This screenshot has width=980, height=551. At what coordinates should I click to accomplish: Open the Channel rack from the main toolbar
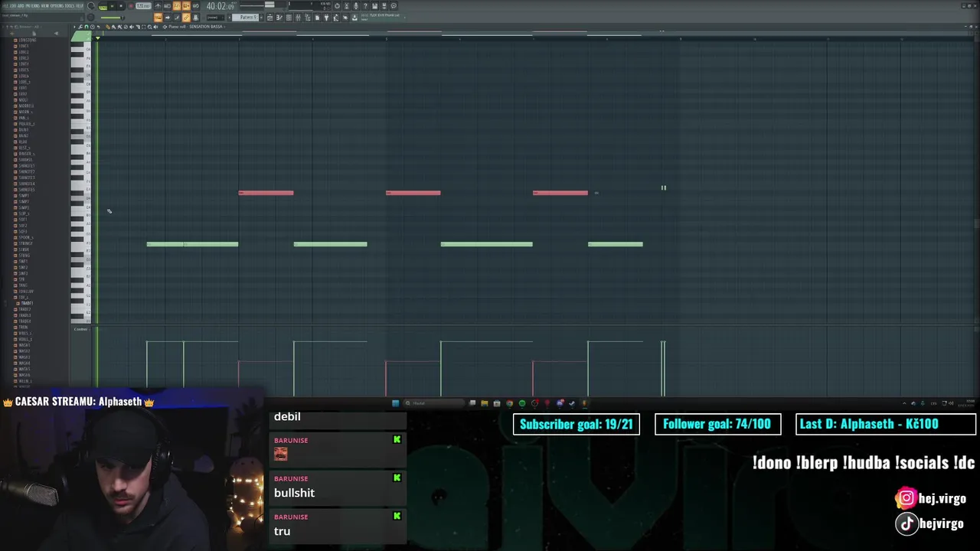[289, 18]
